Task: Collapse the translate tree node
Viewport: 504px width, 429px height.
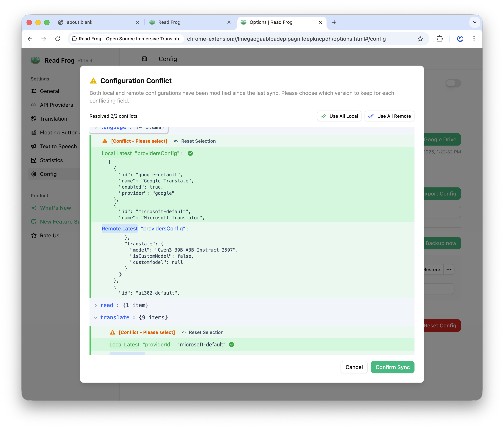Action: click(x=96, y=317)
